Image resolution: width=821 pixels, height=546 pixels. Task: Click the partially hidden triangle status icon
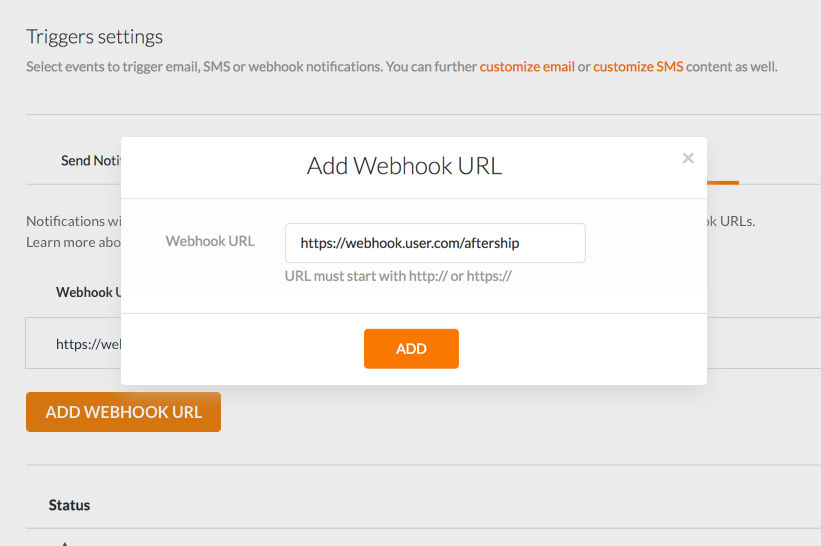[64, 543]
